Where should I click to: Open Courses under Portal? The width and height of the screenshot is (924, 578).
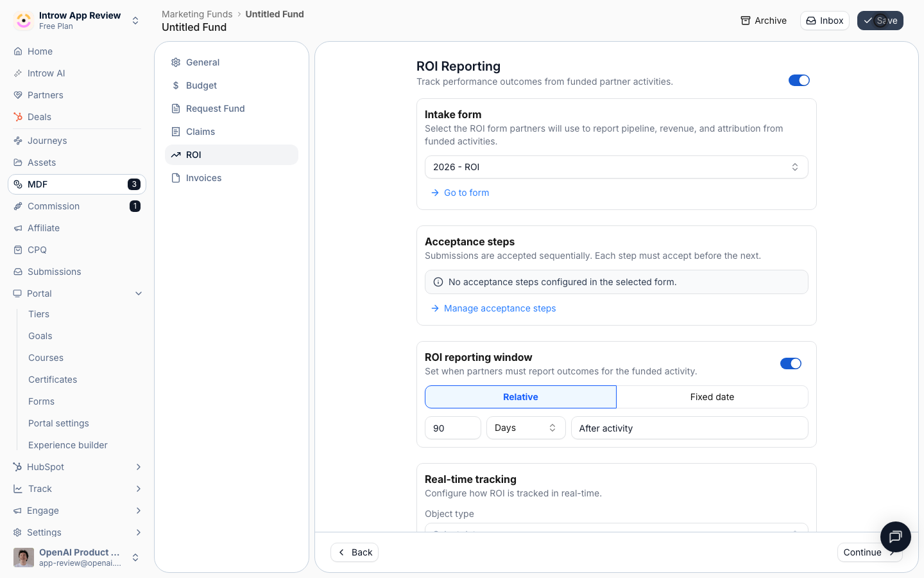pos(46,358)
